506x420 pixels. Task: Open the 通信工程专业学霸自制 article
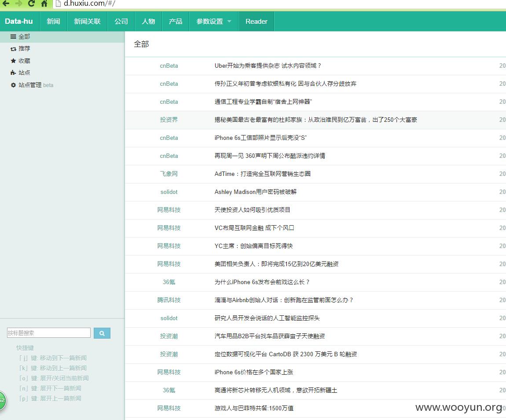tap(263, 102)
